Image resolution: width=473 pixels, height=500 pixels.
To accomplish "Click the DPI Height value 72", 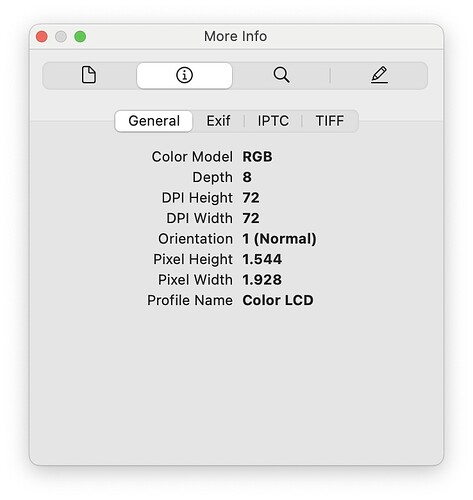I will (x=251, y=198).
